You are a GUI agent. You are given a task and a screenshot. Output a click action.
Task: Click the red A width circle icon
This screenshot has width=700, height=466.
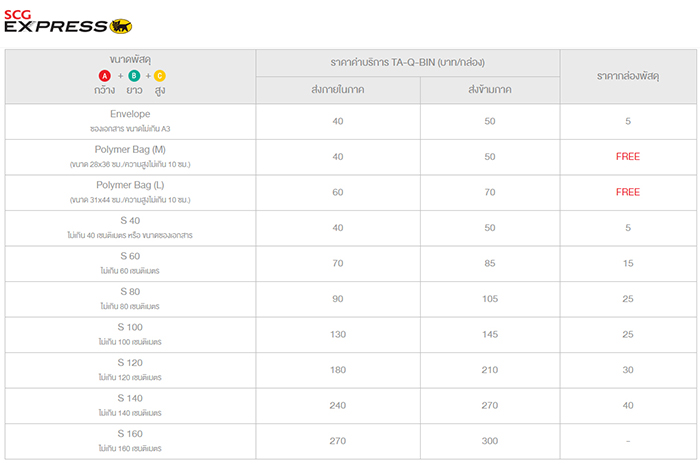(x=104, y=76)
